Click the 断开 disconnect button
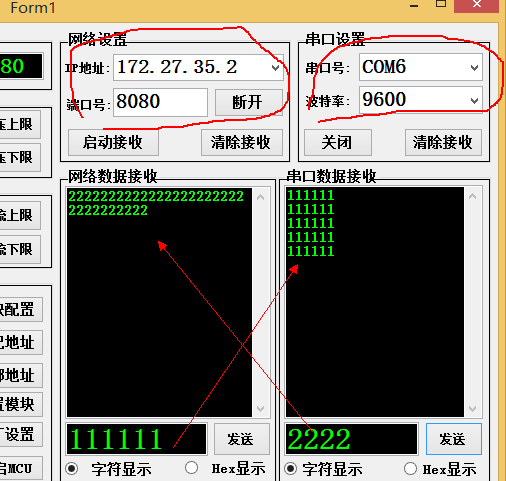This screenshot has width=506, height=481. 248,102
